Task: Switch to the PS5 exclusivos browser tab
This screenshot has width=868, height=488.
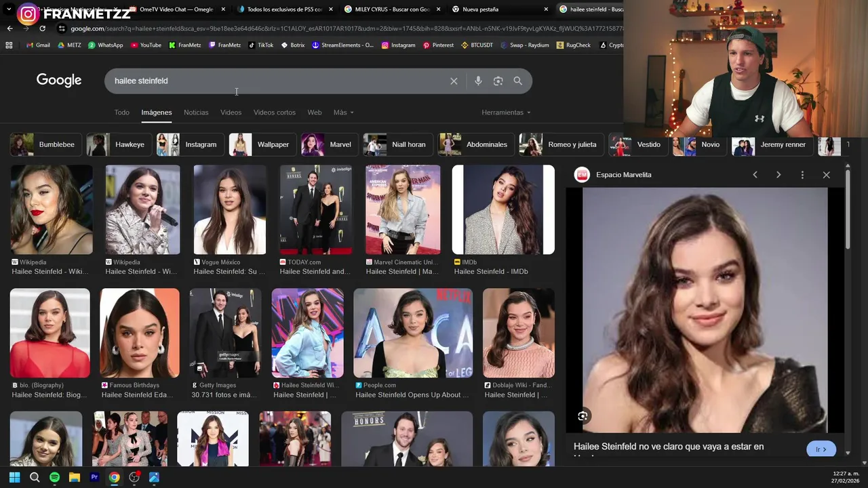Action: point(283,9)
